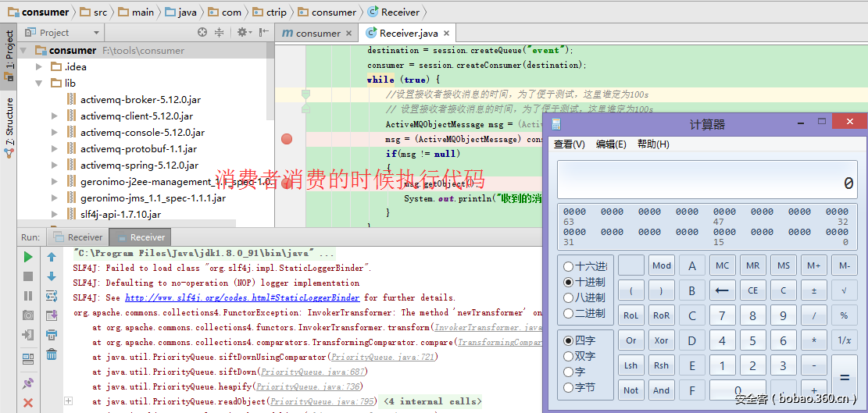Click the green Rerun button in Run panel

28,257
